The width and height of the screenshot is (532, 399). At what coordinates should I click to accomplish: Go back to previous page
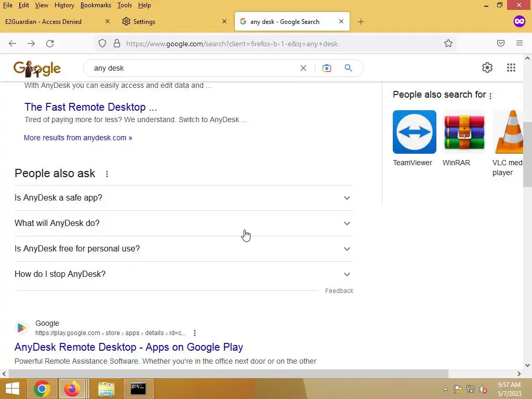(12, 44)
